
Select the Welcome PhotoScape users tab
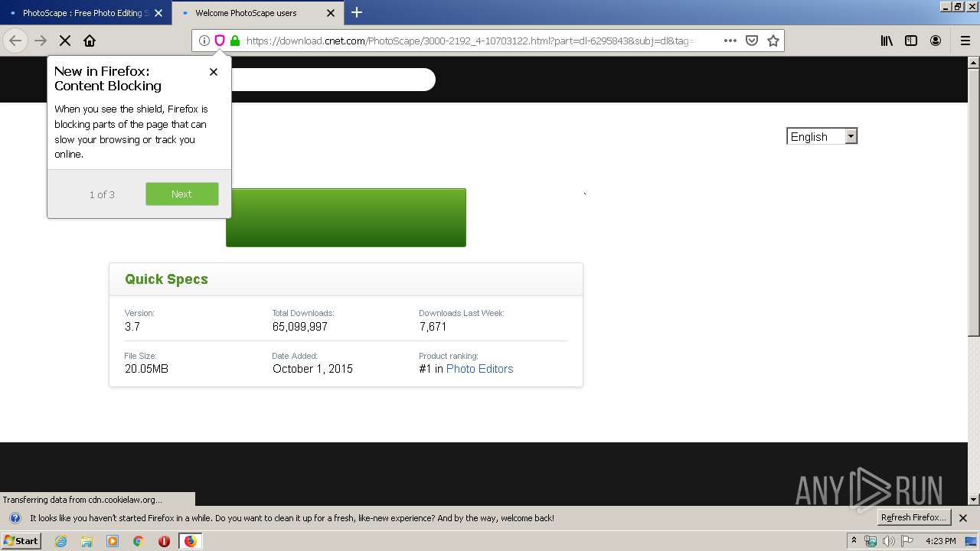[257, 13]
